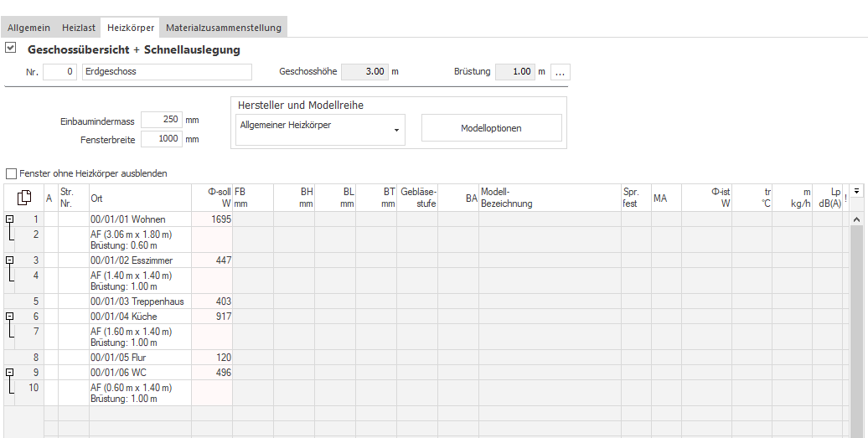The width and height of the screenshot is (868, 438).
Task: Switch to the Heizlast tab
Action: (79, 28)
